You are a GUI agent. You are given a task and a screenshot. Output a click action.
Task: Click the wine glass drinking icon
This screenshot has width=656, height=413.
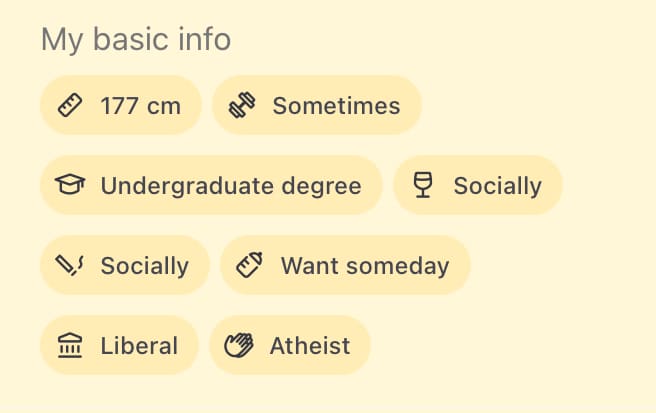[423, 185]
